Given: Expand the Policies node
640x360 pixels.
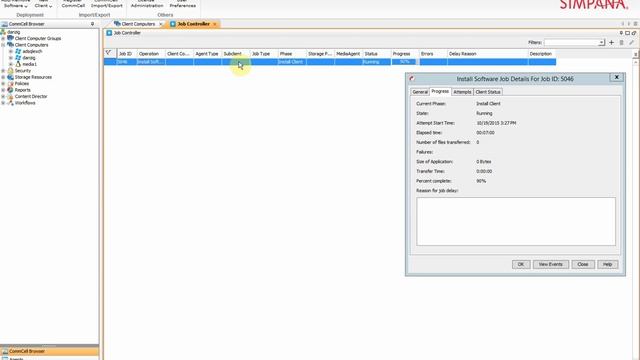Looking at the screenshot, I should point(3,84).
